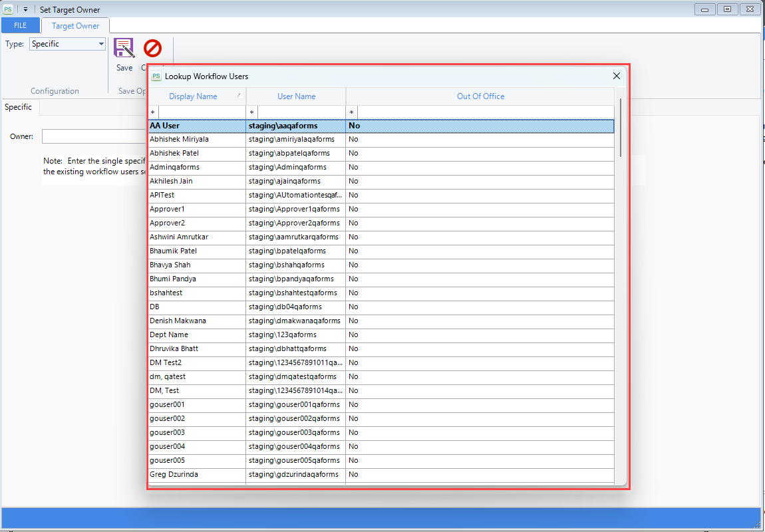765x532 pixels.
Task: Click PS icon in Lookup Workflow Users dialog
Action: click(156, 76)
